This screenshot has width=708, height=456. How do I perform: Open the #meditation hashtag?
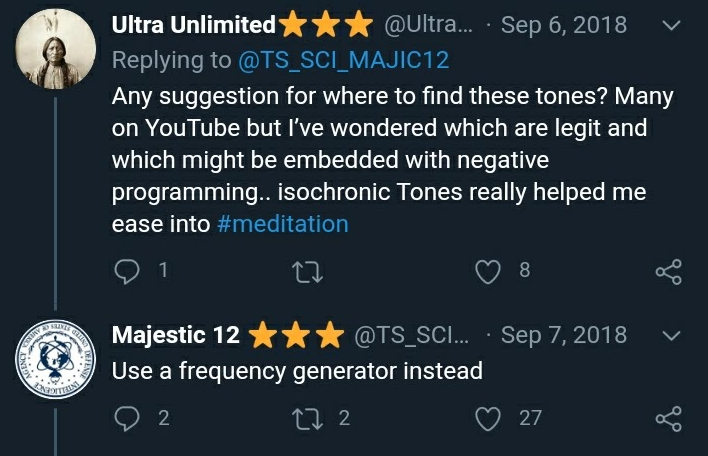(x=282, y=224)
